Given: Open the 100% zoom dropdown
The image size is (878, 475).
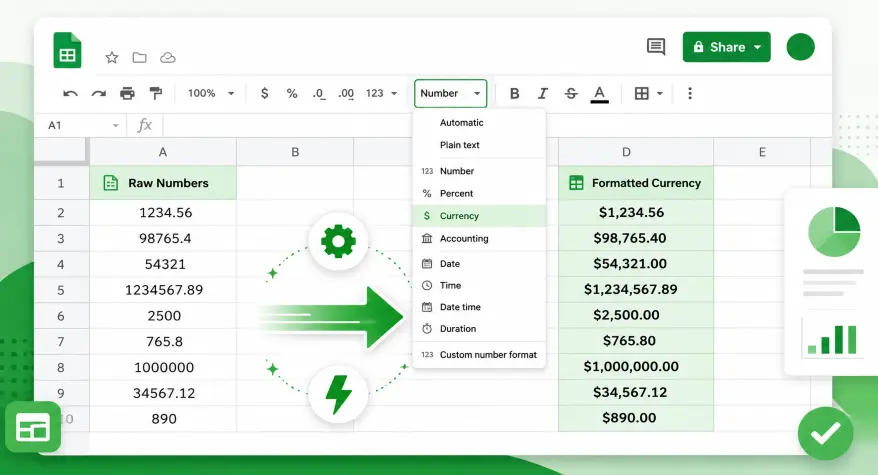Looking at the screenshot, I should 211,94.
